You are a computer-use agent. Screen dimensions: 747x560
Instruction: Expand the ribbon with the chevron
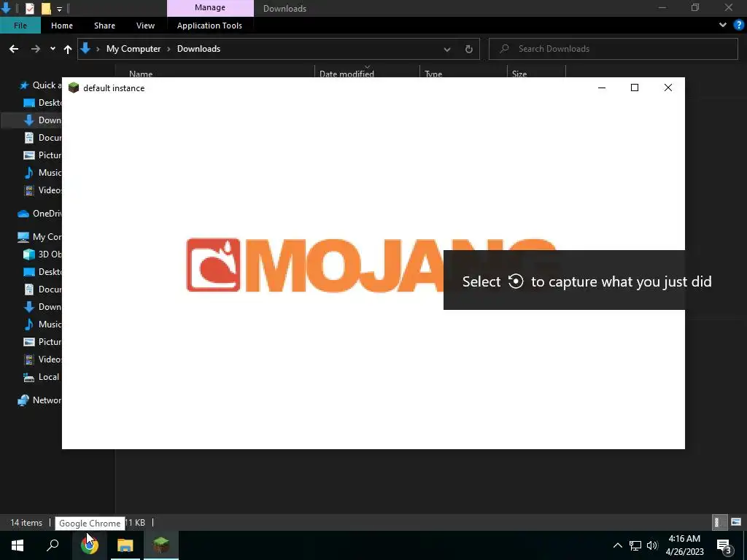click(723, 25)
